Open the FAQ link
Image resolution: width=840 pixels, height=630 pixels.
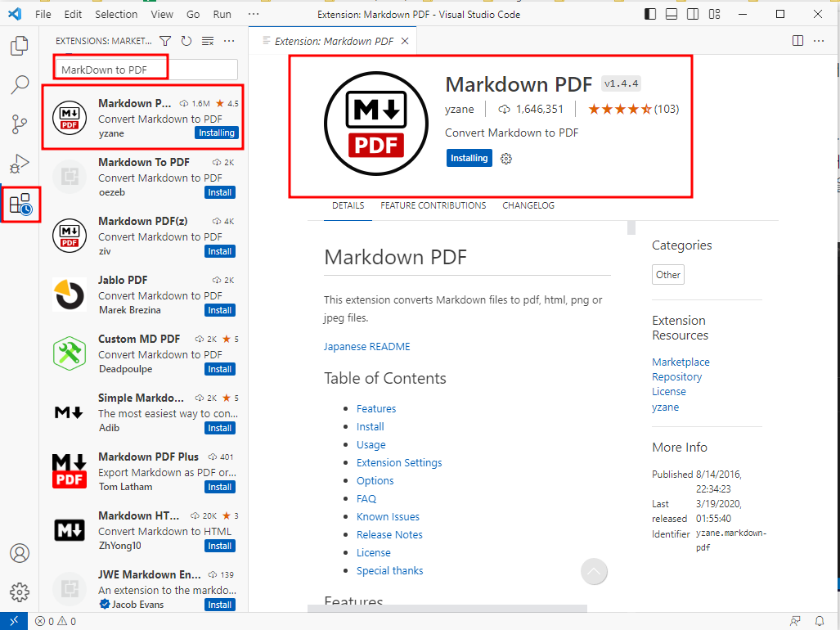(366, 499)
